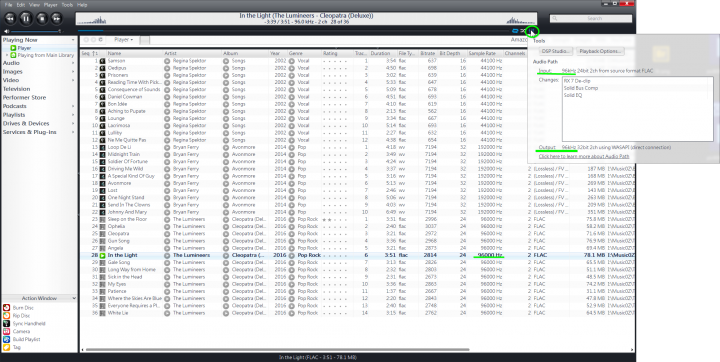Open the Player view dropdown
This screenshot has width=720, height=362.
point(123,40)
